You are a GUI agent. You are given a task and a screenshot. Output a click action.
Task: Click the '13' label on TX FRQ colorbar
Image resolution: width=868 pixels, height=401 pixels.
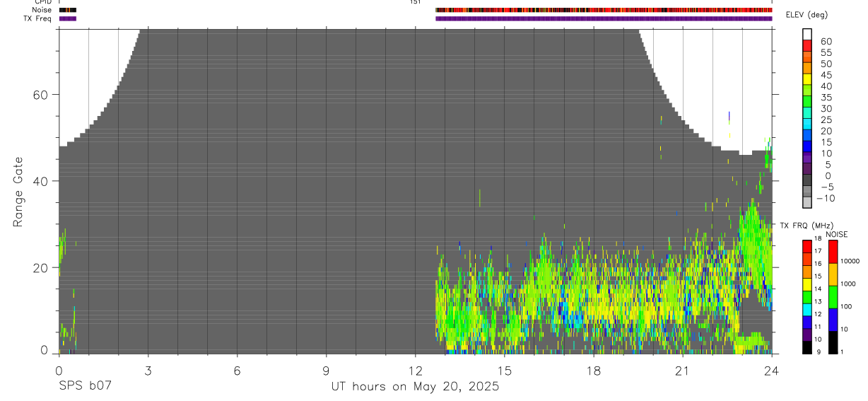(x=818, y=302)
